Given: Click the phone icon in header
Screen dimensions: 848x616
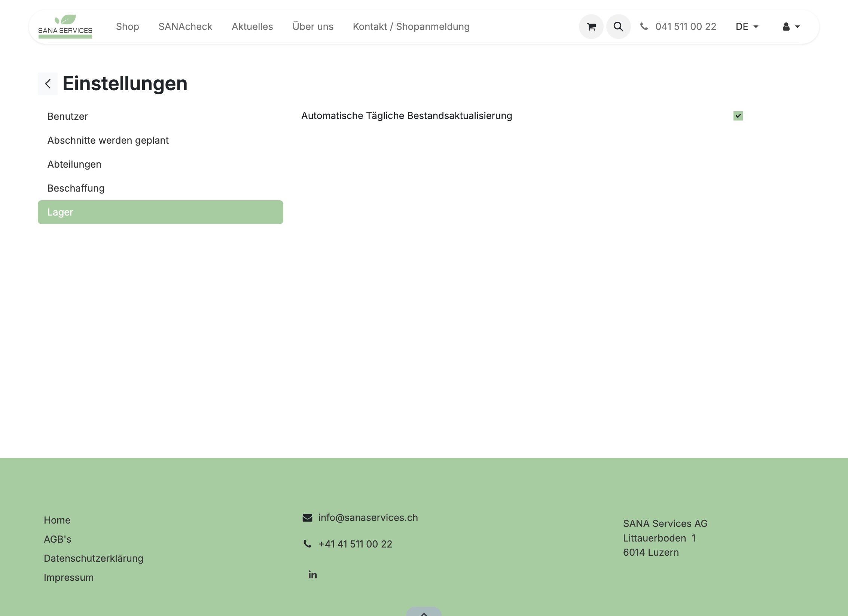Looking at the screenshot, I should pos(644,27).
